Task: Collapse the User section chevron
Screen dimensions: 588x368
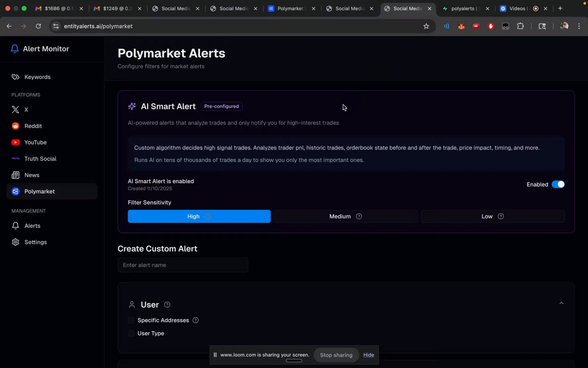Action: click(561, 303)
